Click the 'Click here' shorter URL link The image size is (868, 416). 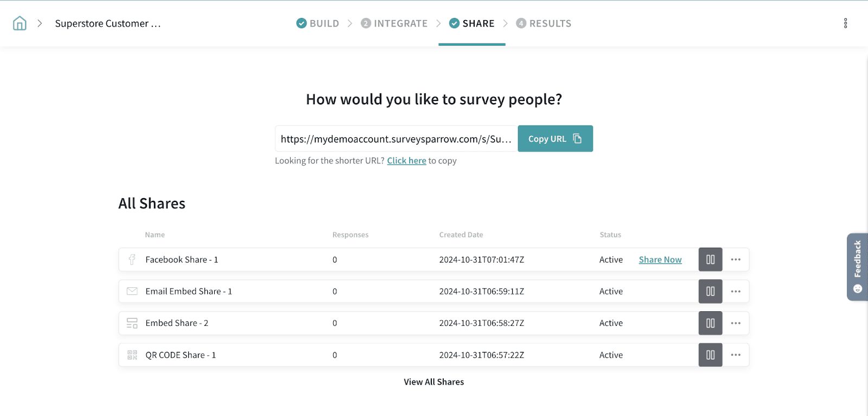pyautogui.click(x=406, y=161)
